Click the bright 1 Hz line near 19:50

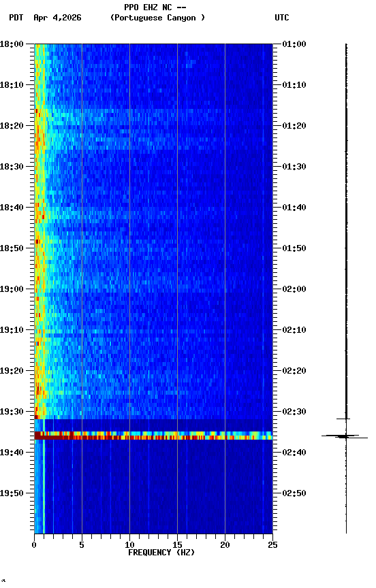pyautogui.click(x=44, y=493)
